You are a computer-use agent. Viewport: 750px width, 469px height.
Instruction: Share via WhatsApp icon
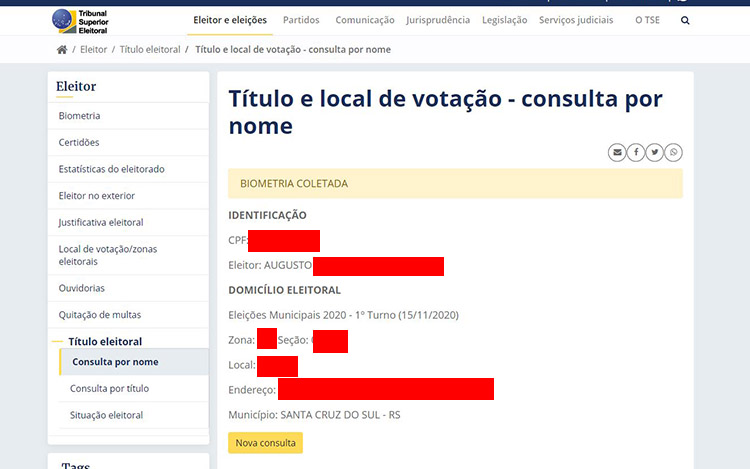coord(673,153)
